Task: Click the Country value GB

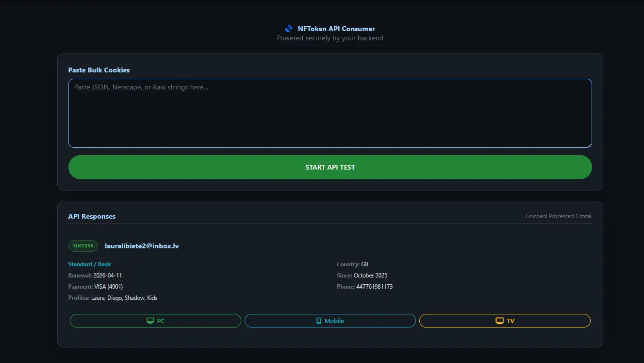Action: click(365, 264)
